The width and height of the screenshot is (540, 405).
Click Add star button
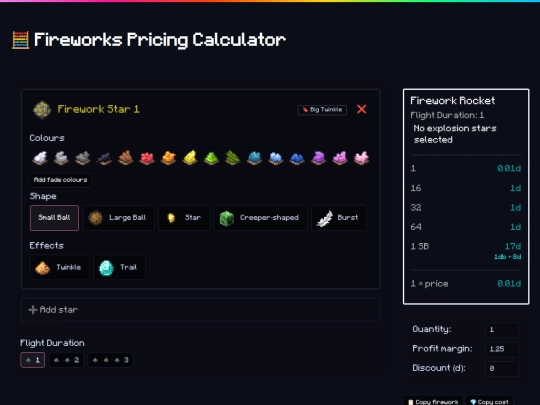click(x=200, y=310)
